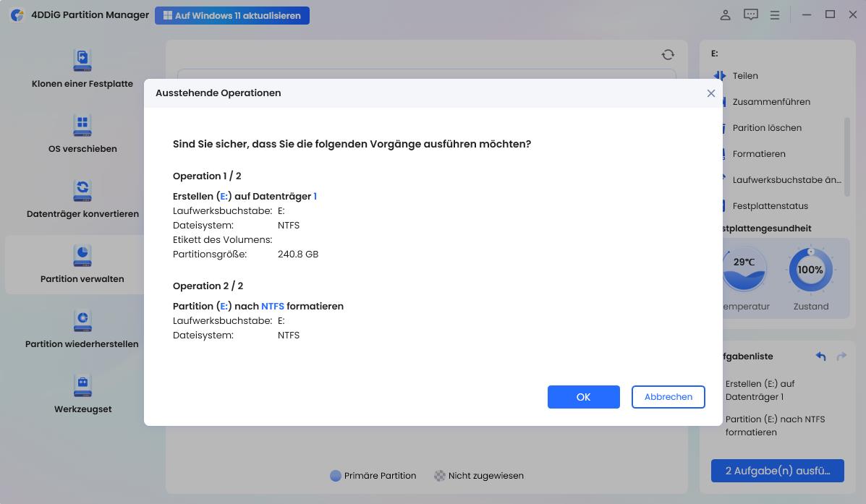
Task: Click the Auf Windows 11 aktualisieren banner
Action: click(232, 14)
